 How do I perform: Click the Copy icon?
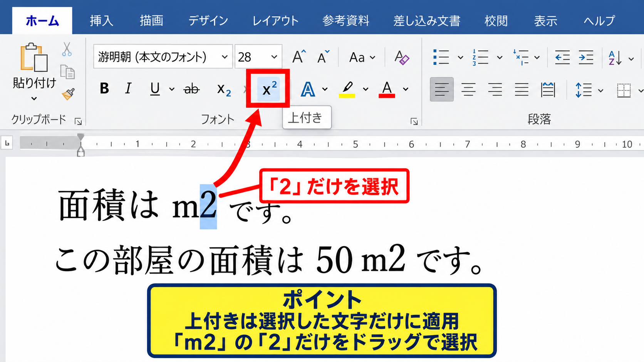coord(67,72)
